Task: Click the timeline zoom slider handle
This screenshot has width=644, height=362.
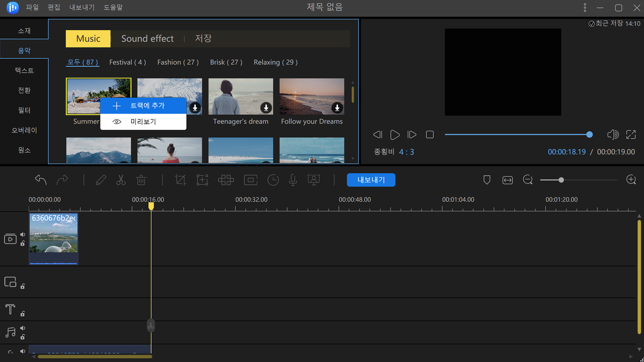Action: coord(561,180)
